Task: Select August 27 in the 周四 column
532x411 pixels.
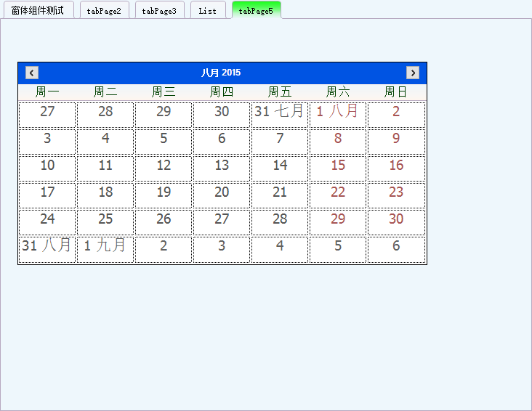Action: [222, 222]
